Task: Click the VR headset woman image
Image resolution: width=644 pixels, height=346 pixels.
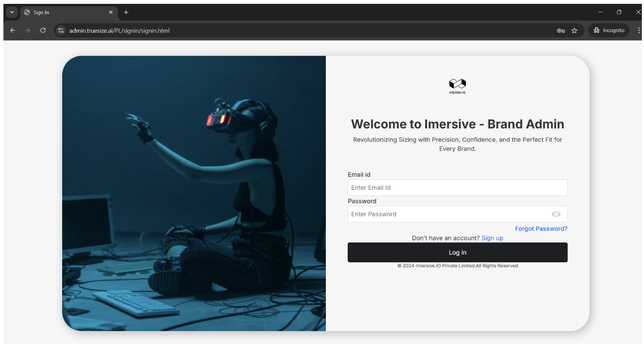Action: tap(194, 193)
